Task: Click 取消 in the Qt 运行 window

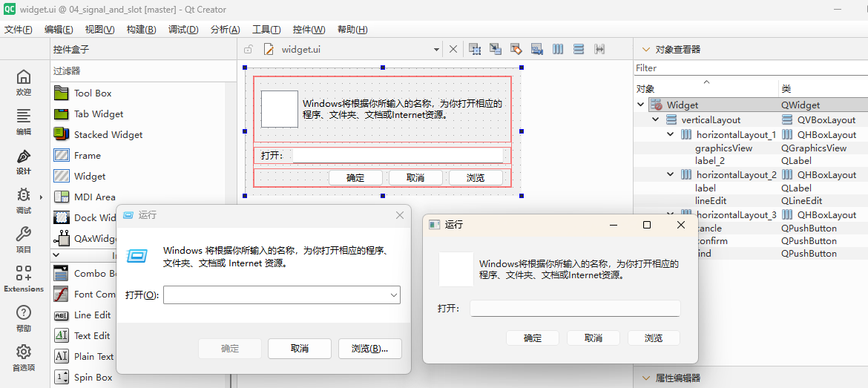Action: coord(593,338)
